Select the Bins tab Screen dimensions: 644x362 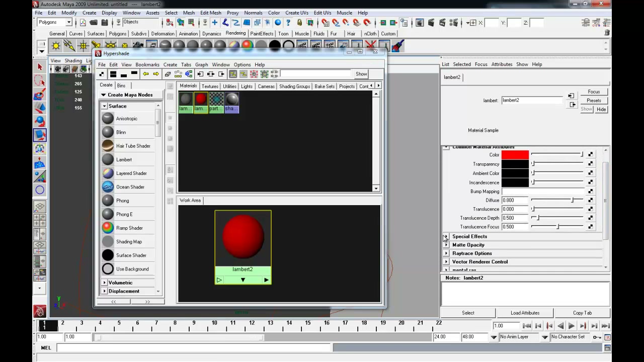[121, 85]
